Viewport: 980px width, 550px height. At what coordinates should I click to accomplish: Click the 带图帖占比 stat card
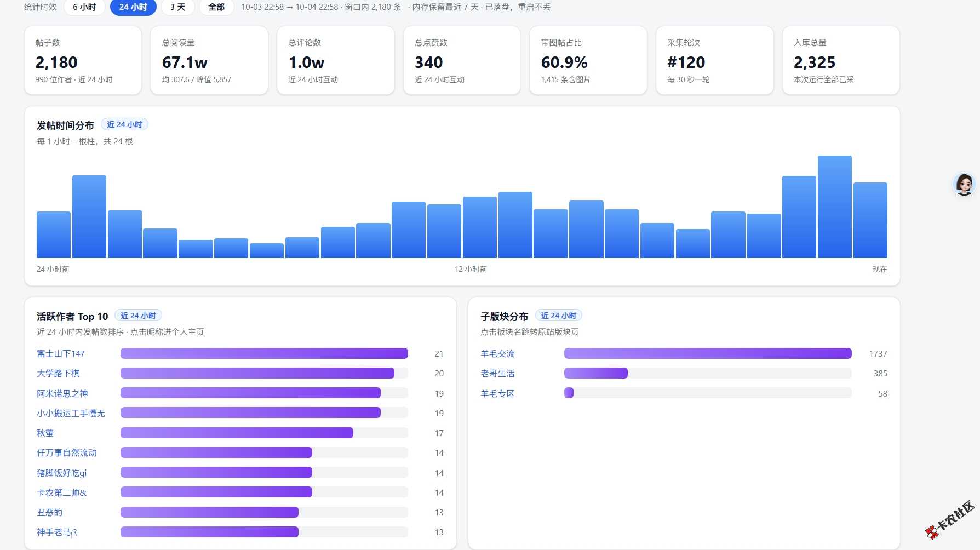588,60
